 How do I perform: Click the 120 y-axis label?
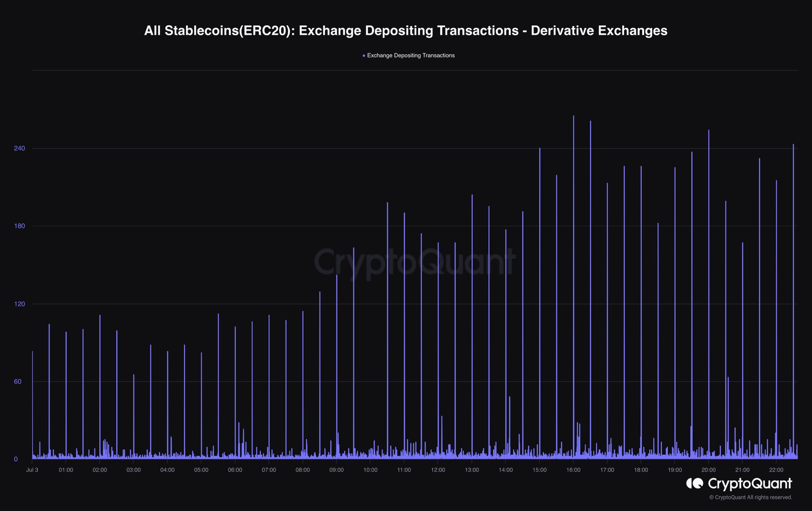point(19,304)
